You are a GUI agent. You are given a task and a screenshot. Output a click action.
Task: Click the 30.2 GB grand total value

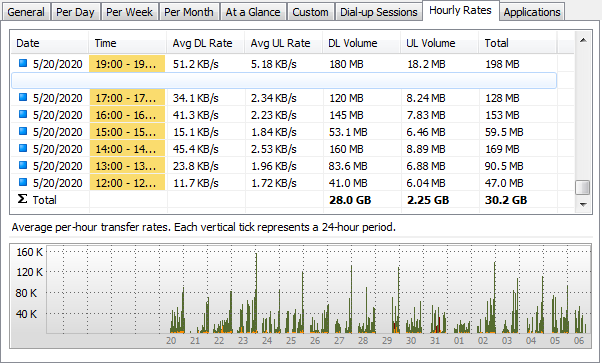point(506,200)
